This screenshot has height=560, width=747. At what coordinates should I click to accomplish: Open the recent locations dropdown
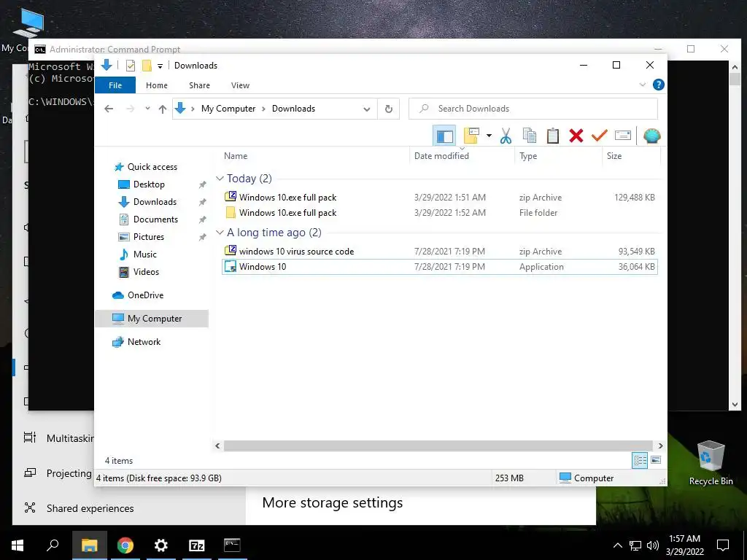coord(147,109)
